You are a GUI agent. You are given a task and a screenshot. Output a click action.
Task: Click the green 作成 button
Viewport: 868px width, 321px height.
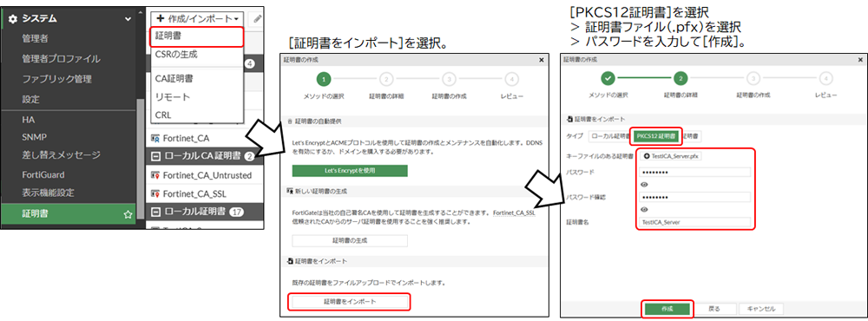point(667,308)
